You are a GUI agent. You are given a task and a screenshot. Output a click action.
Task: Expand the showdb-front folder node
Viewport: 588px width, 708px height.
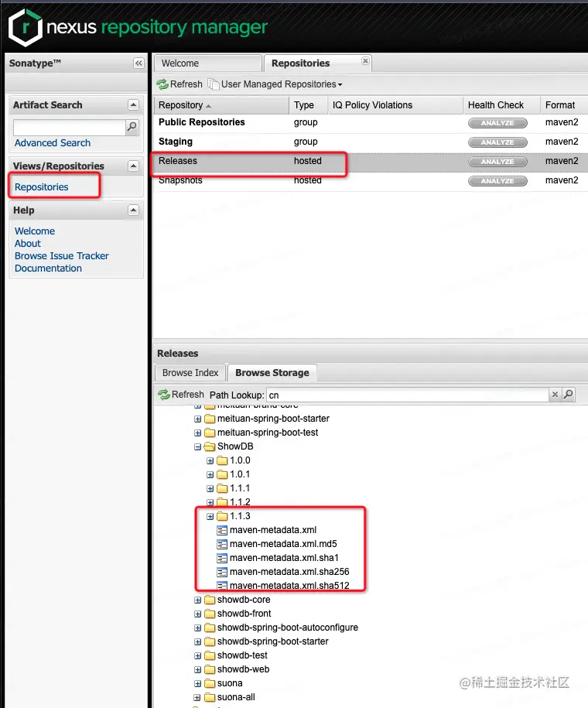(x=198, y=614)
